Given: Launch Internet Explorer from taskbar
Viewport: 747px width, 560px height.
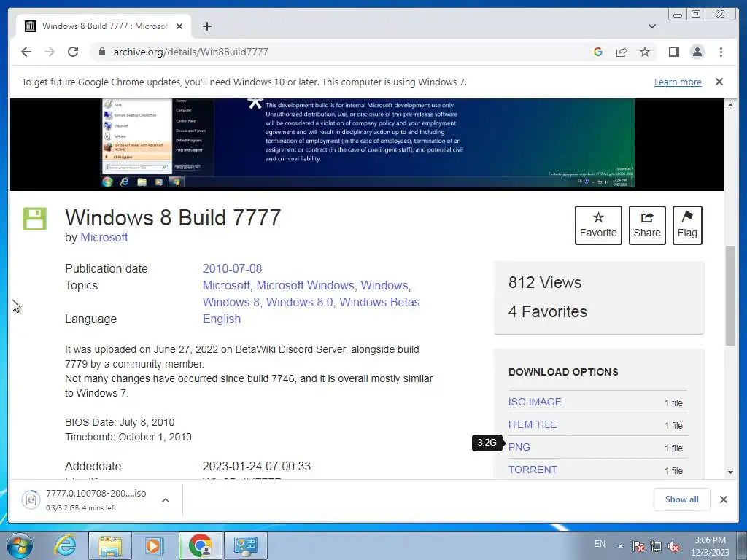Looking at the screenshot, I should (x=65, y=545).
